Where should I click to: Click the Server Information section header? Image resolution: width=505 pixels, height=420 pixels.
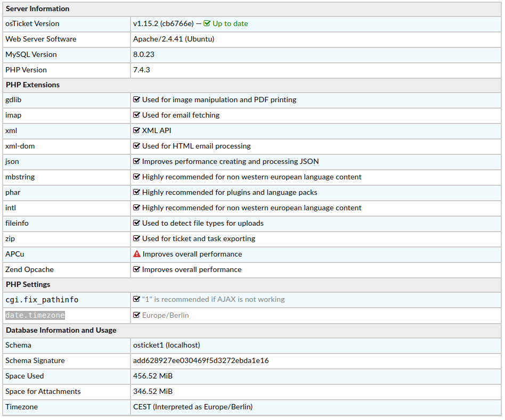tap(37, 9)
